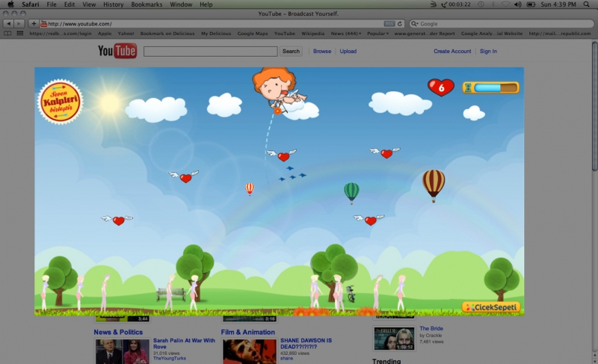Click the YouTube Search button
This screenshot has width=598, height=364.
coord(291,51)
